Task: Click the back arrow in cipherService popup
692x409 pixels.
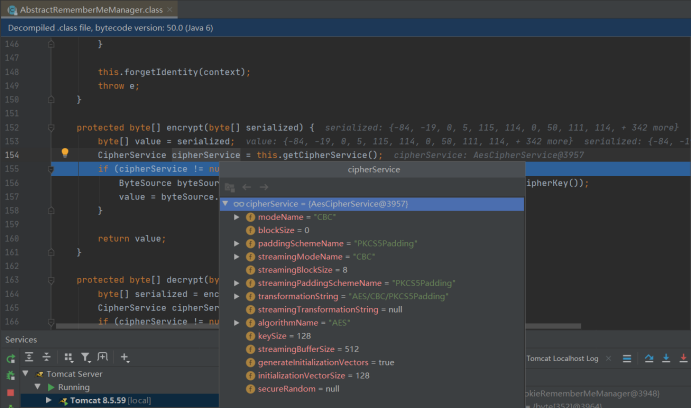Action: [x=247, y=187]
